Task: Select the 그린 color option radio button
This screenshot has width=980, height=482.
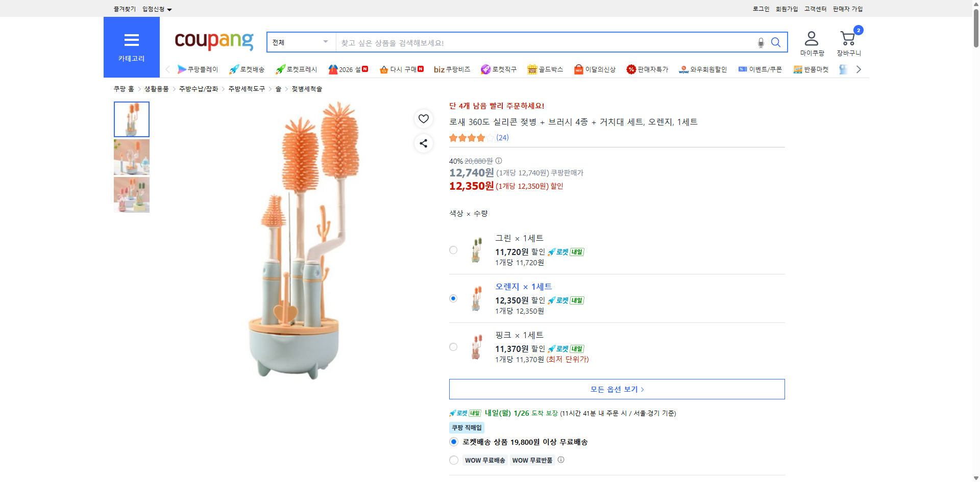Action: tap(453, 250)
